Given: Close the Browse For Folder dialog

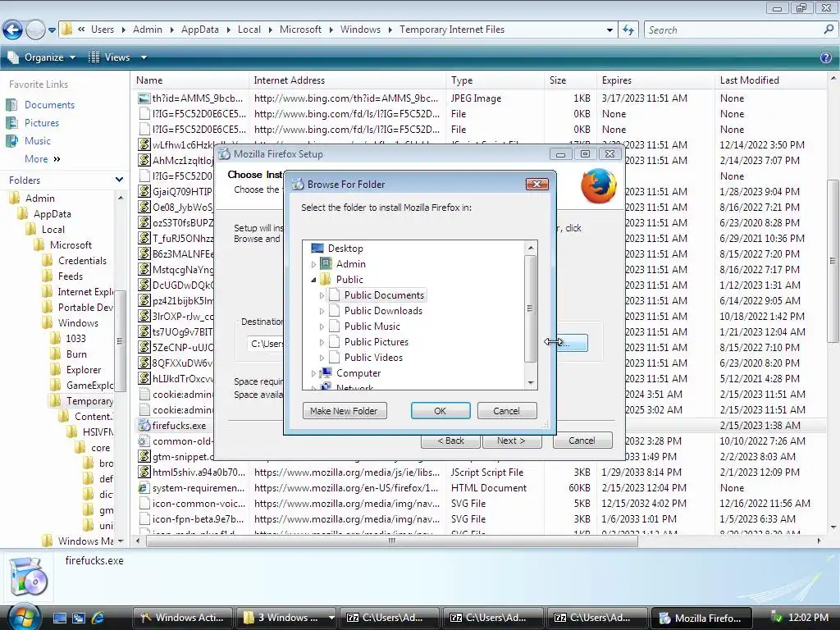Looking at the screenshot, I should tap(536, 185).
